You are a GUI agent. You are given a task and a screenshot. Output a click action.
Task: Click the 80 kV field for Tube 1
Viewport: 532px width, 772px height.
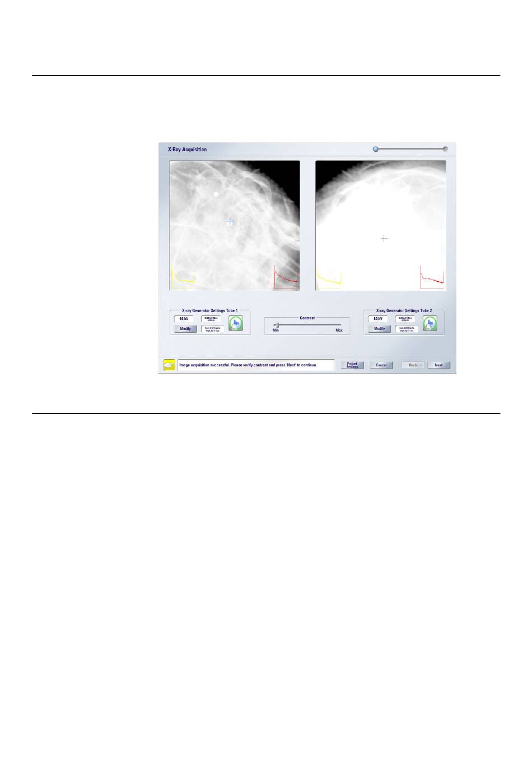point(184,319)
